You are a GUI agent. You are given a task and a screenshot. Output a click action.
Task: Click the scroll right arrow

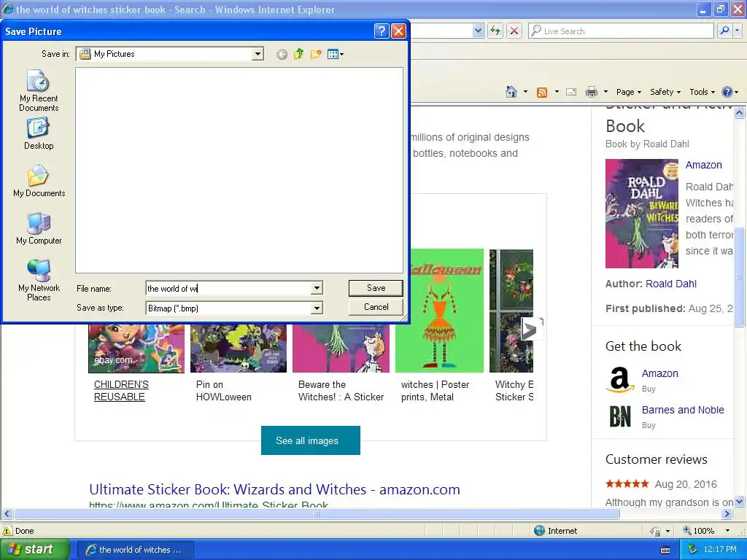pyautogui.click(x=727, y=514)
